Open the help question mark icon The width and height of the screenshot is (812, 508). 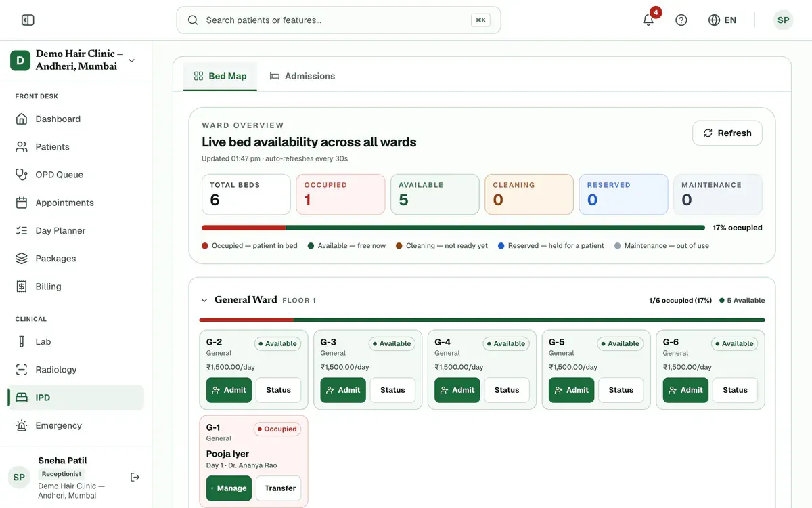pos(681,20)
